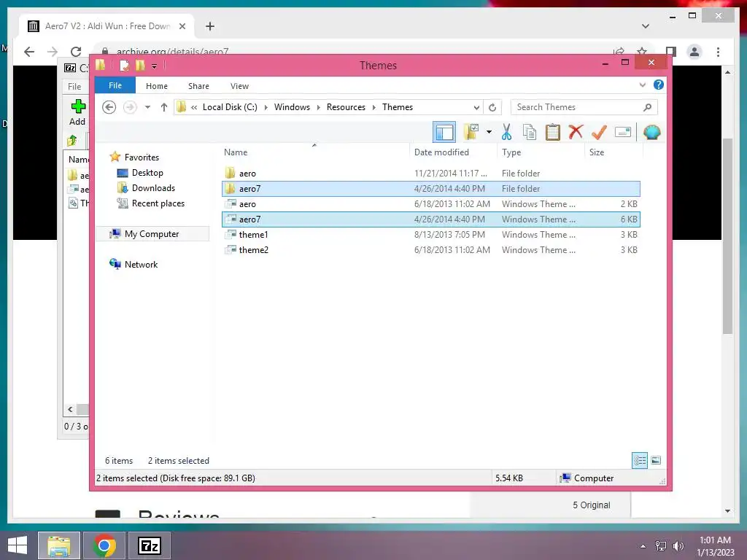Select Desktop in the navigation pane
747x560 pixels.
pyautogui.click(x=147, y=173)
